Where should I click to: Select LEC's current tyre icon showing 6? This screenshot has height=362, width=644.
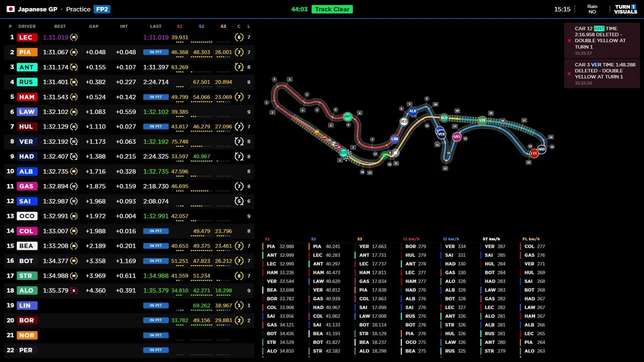(x=239, y=37)
